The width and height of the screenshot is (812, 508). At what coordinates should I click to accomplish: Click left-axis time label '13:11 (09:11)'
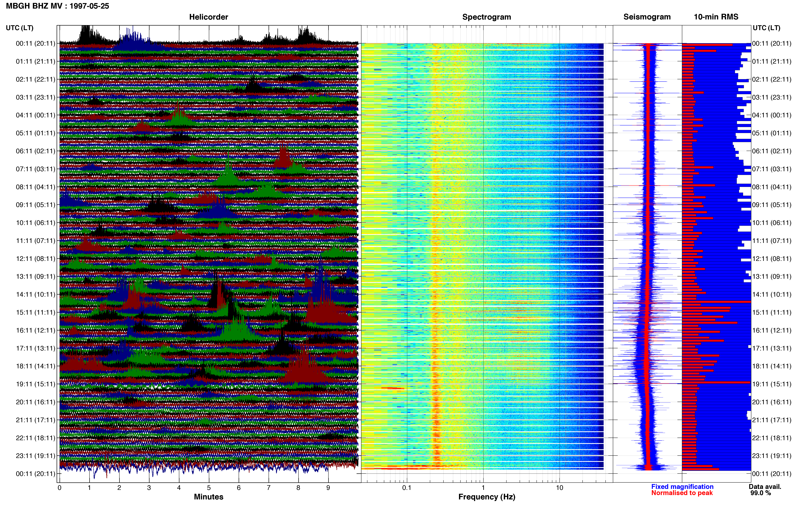point(35,277)
